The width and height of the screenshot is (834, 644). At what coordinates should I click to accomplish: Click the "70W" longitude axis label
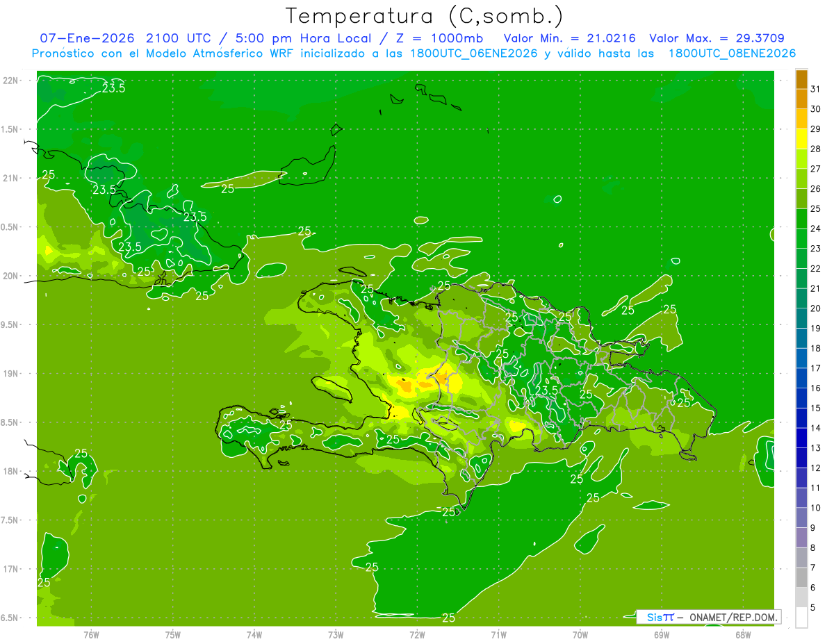coord(580,634)
